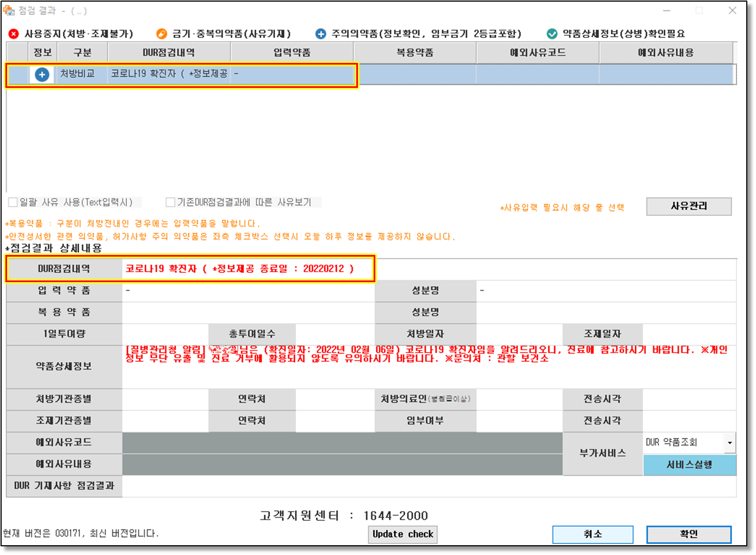
Task: Cancel using the 취소 button
Action: pyautogui.click(x=592, y=534)
